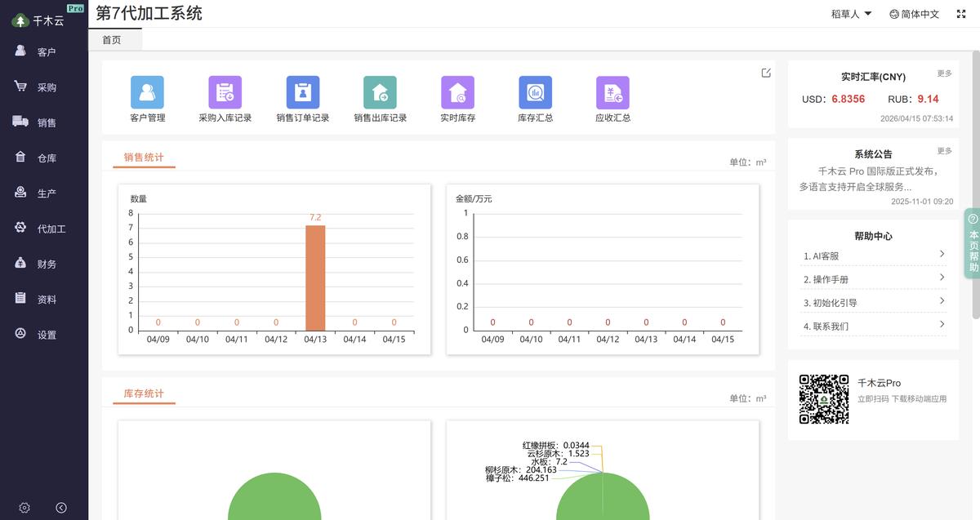Collapse the left sidebar arrow

pos(61,508)
